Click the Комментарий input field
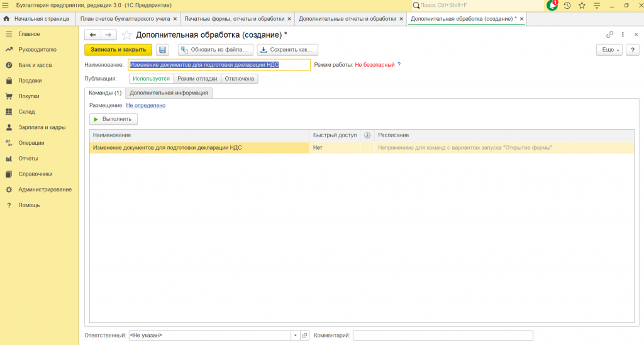The height and width of the screenshot is (345, 644). pyautogui.click(x=443, y=336)
